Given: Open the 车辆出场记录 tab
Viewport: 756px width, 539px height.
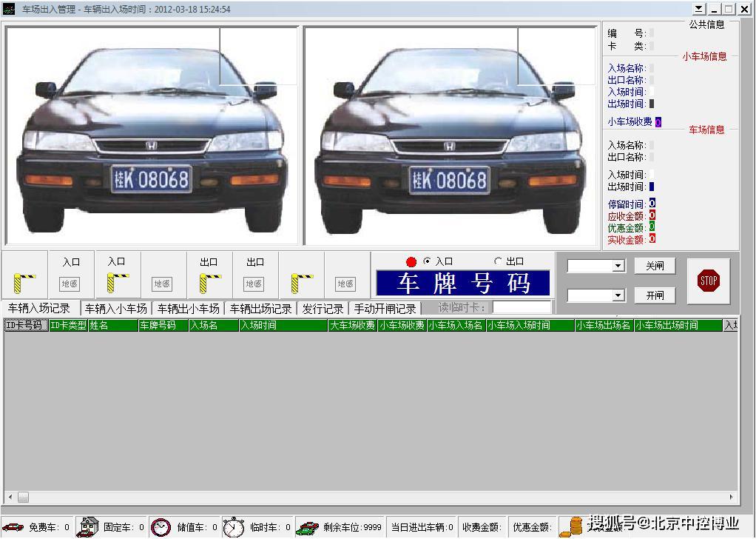Looking at the screenshot, I should [x=261, y=309].
